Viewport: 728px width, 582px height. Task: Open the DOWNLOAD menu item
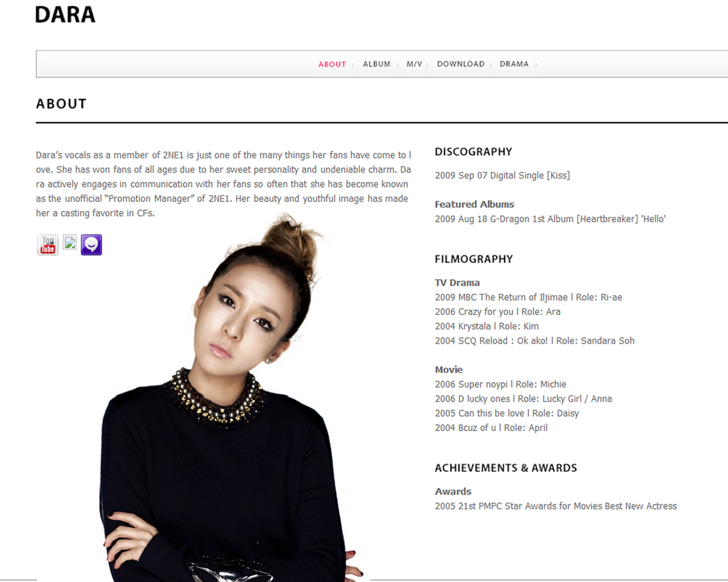[461, 64]
